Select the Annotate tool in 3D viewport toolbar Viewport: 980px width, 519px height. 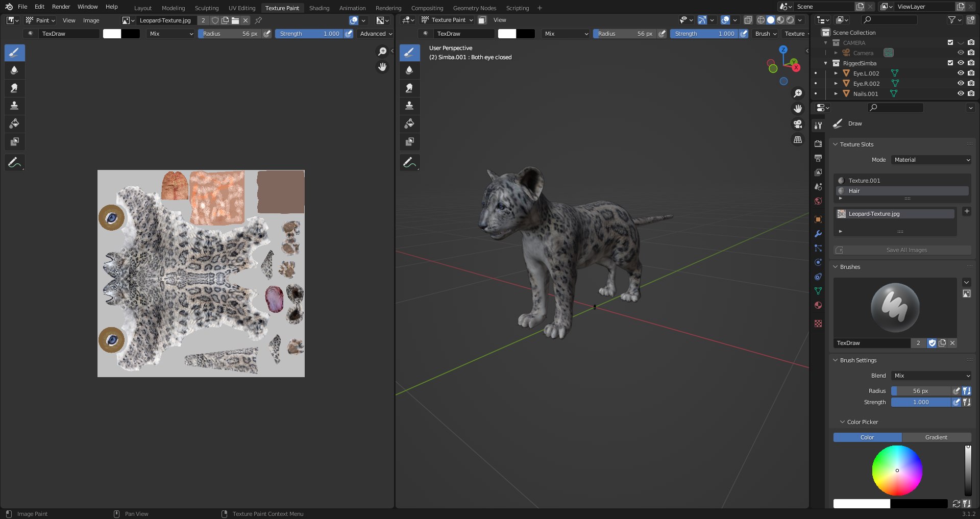click(x=409, y=163)
